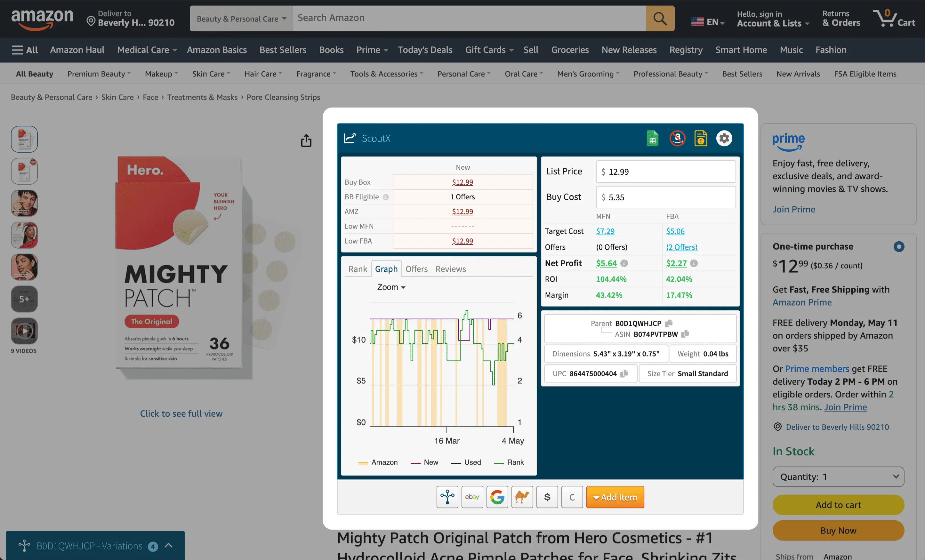This screenshot has height=560, width=925.
Task: Go to the Amazon home logo
Action: point(42,20)
